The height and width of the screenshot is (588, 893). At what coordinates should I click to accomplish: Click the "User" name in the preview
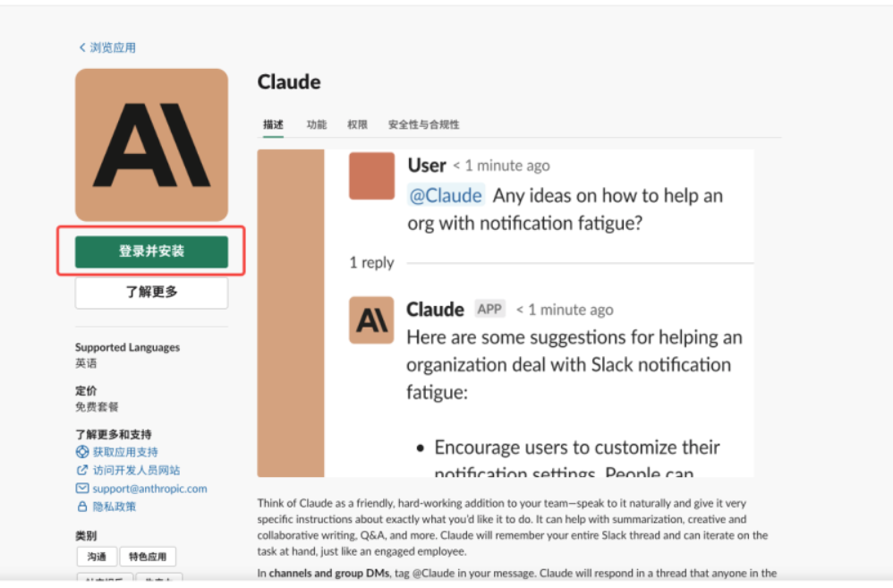pyautogui.click(x=427, y=166)
